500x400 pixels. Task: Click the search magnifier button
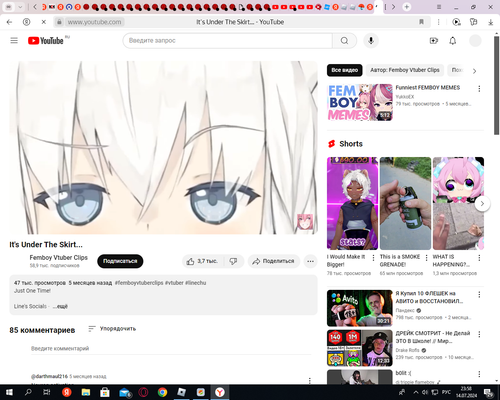pos(344,41)
